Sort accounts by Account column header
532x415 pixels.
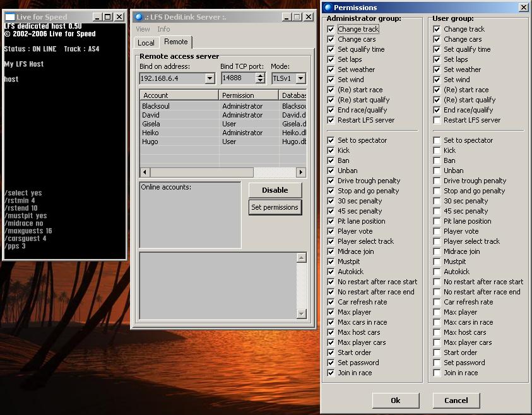tap(179, 95)
